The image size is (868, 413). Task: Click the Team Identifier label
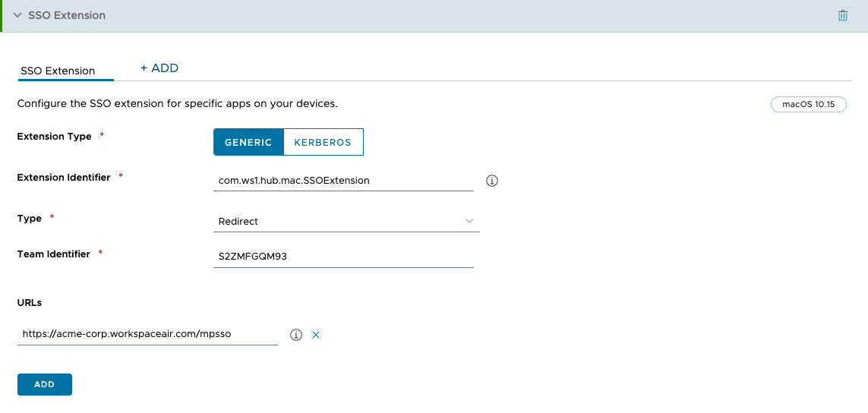click(53, 254)
